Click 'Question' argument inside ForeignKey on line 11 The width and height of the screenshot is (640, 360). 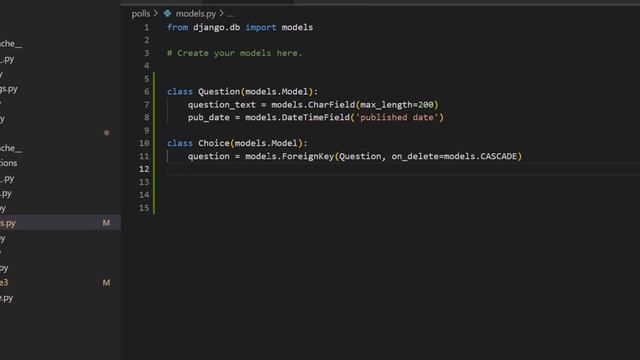pos(360,156)
